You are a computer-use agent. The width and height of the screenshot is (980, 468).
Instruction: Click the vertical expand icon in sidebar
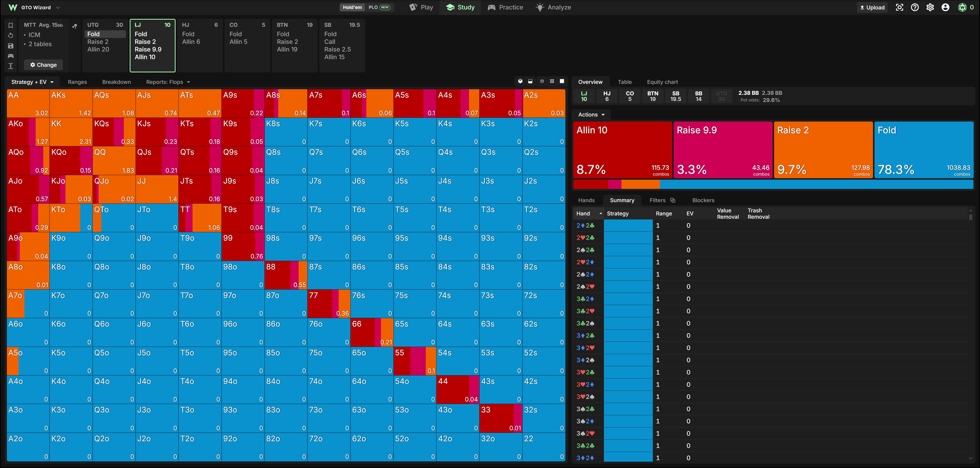pos(11,66)
